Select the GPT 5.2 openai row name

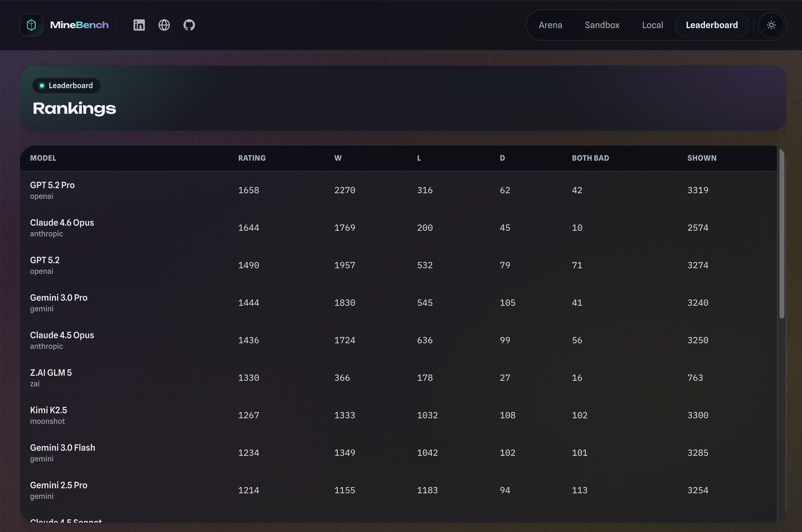point(45,260)
